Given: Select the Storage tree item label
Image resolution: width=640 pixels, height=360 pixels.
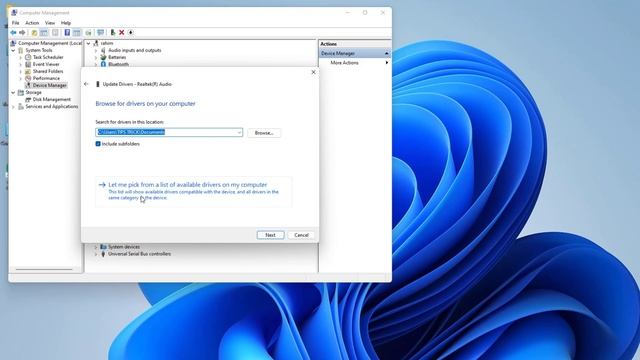Looking at the screenshot, I should 33,92.
